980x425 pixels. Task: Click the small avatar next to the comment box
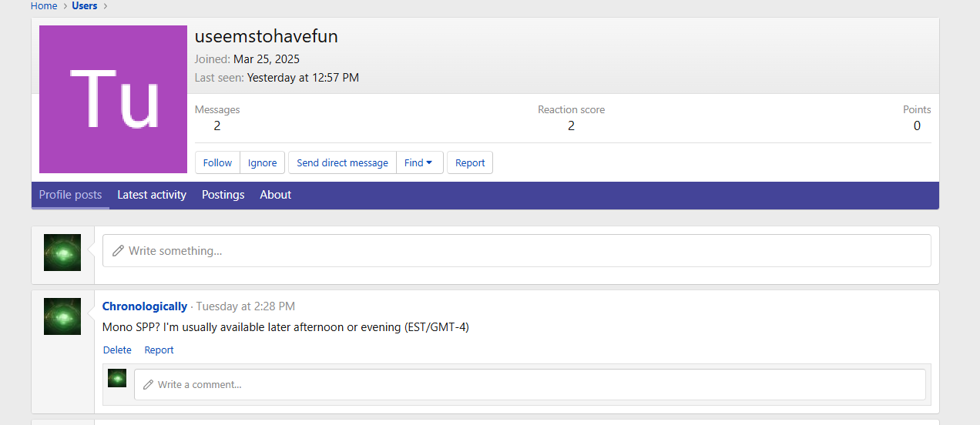117,378
